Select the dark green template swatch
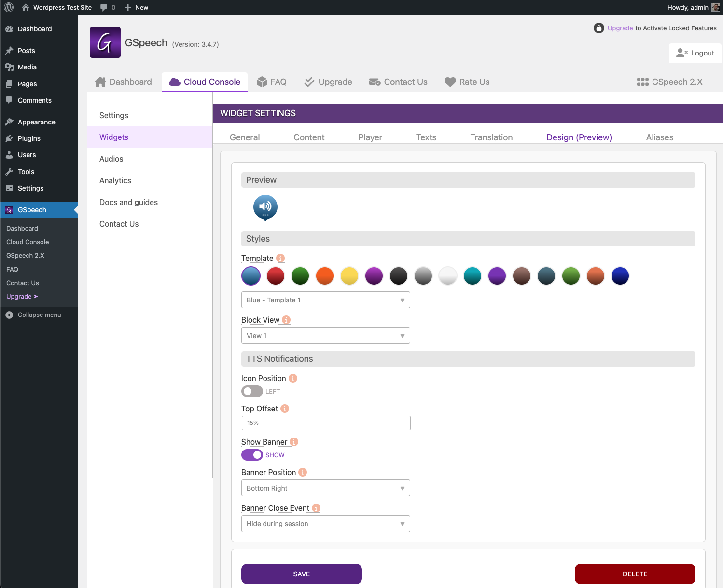 (x=300, y=276)
